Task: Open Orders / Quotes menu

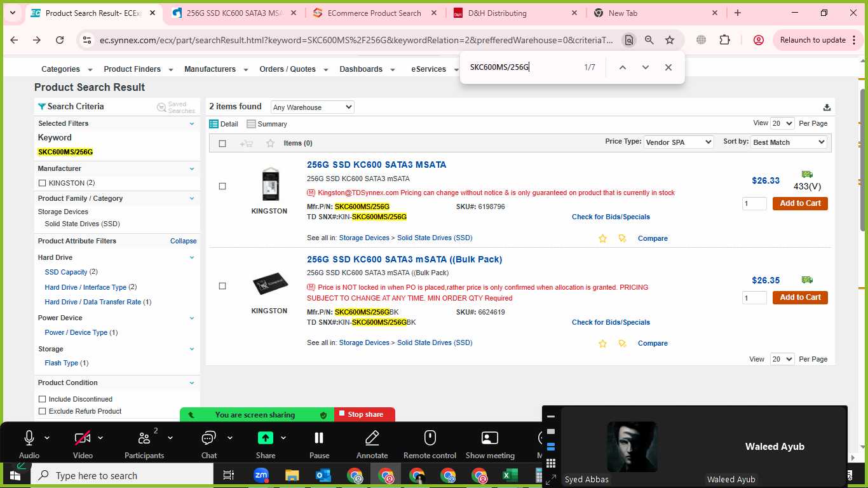Action: [294, 69]
